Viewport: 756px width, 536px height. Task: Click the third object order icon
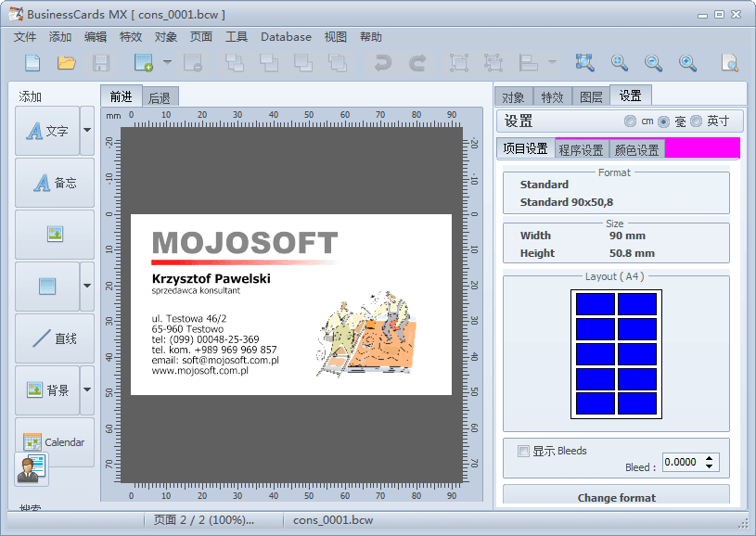coord(303,63)
